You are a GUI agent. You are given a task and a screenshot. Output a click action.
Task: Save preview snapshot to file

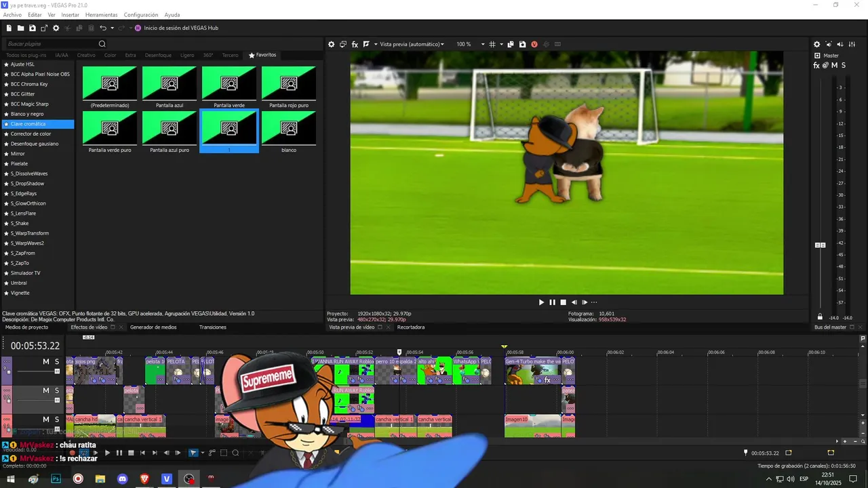522,44
